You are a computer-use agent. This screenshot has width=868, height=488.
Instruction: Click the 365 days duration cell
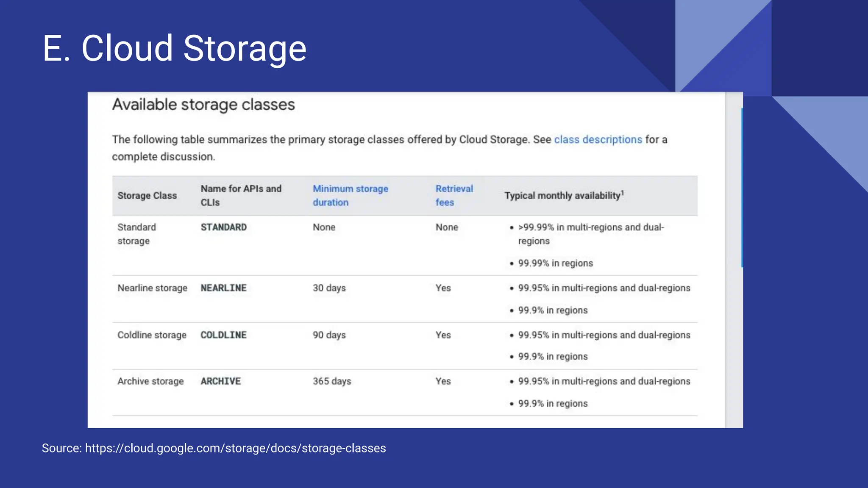(x=332, y=381)
